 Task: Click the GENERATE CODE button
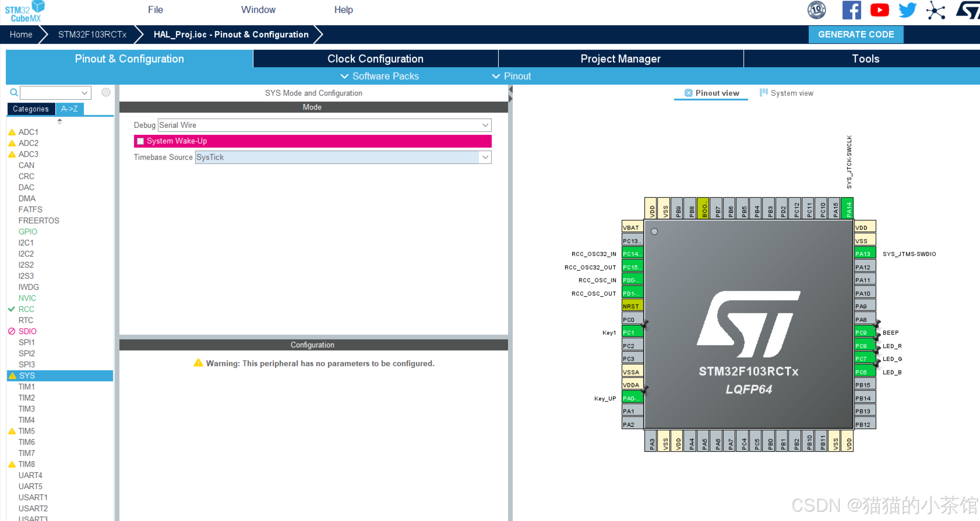click(x=856, y=34)
